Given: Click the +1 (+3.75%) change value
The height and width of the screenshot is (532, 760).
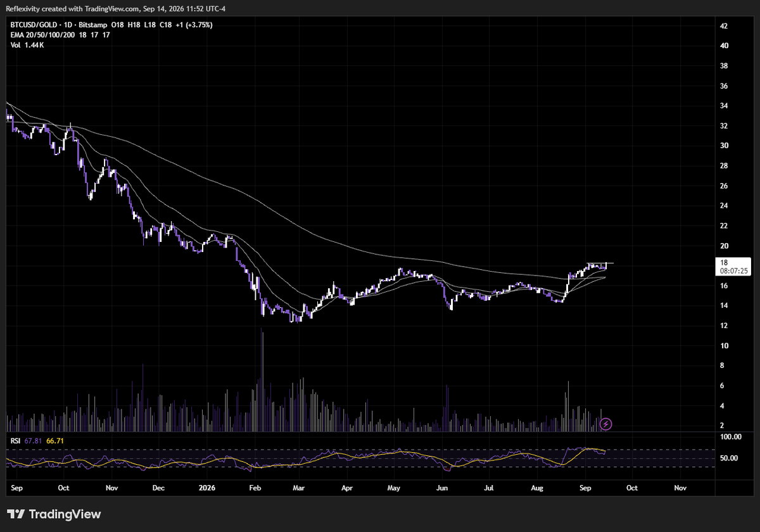Looking at the screenshot, I should 194,25.
